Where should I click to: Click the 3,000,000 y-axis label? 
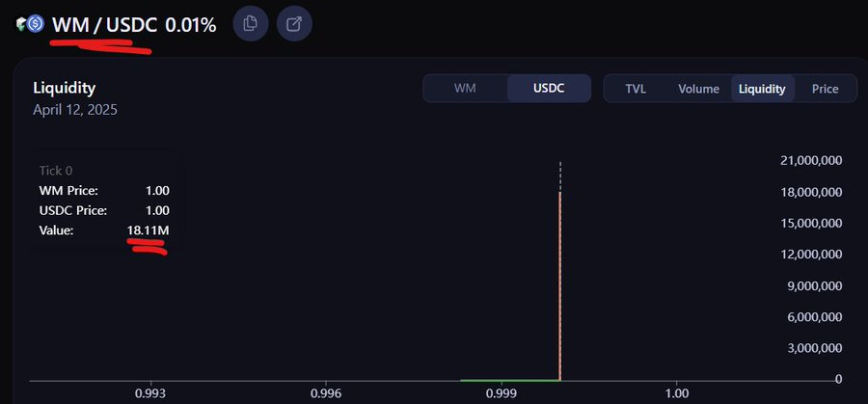pyautogui.click(x=815, y=347)
